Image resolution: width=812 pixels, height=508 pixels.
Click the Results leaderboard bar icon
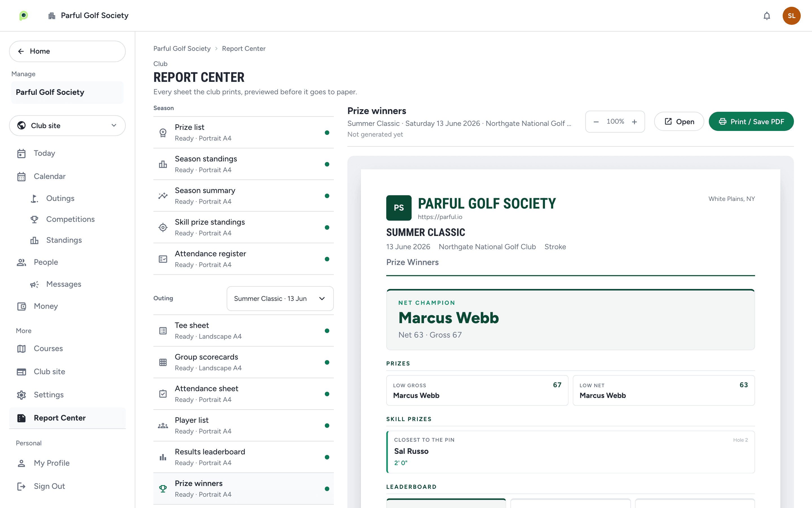(x=163, y=457)
